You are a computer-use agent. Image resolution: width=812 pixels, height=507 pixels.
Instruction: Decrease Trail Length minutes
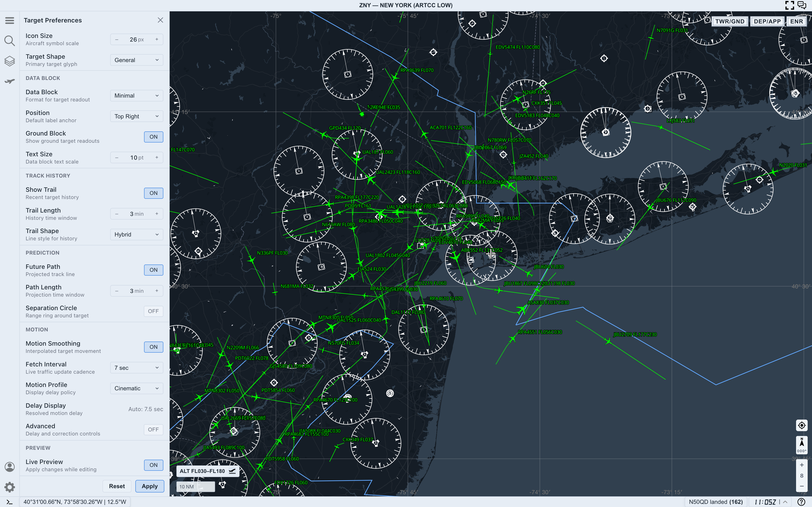117,214
